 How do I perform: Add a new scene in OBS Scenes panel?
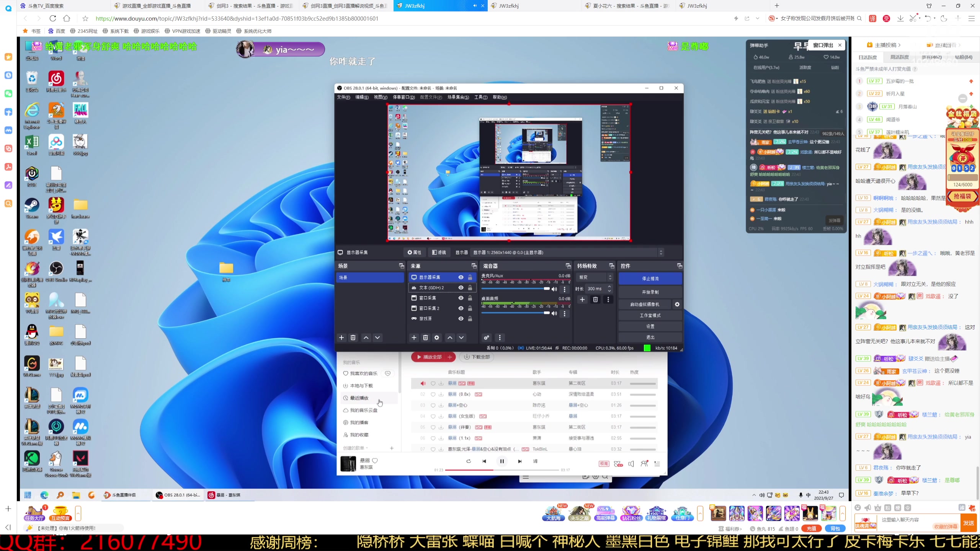click(341, 337)
